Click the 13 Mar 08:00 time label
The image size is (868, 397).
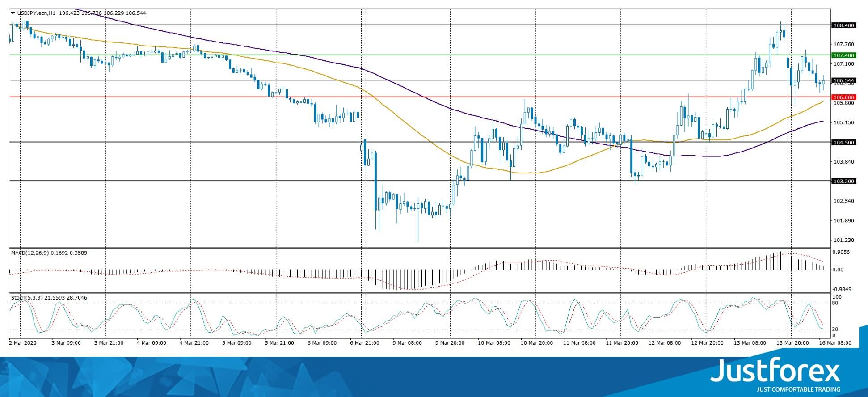pos(750,343)
